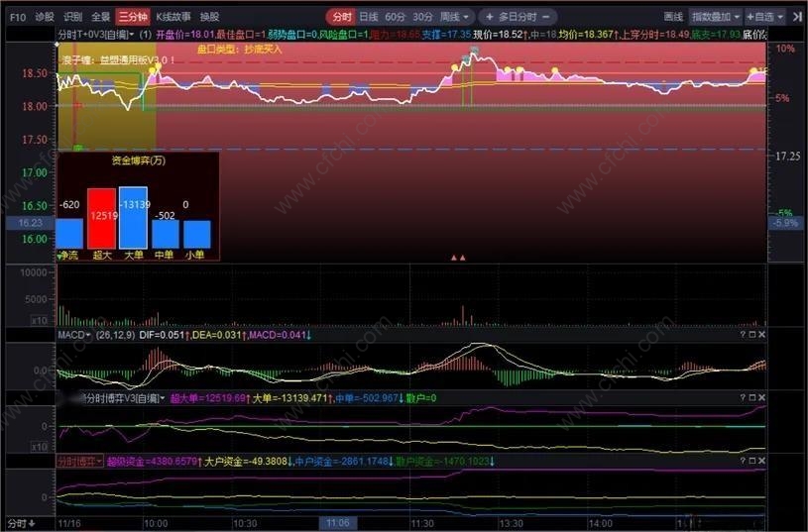Switch to 60分 chart period
The height and width of the screenshot is (532, 808).
click(x=395, y=17)
